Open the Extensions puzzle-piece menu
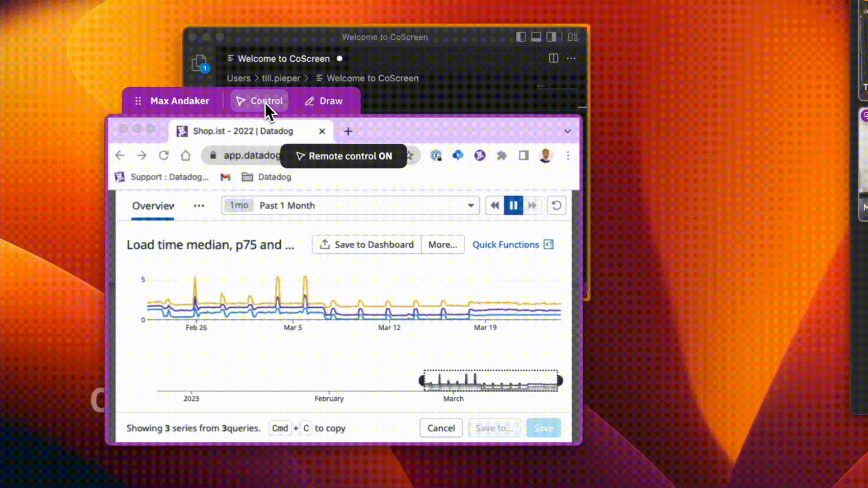 tap(501, 155)
